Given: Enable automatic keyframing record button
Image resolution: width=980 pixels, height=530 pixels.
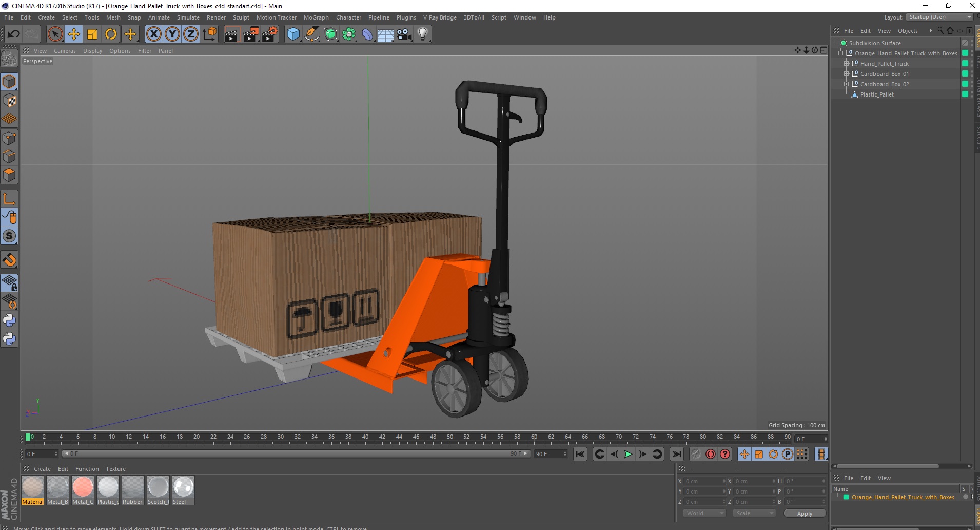Looking at the screenshot, I should click(711, 454).
